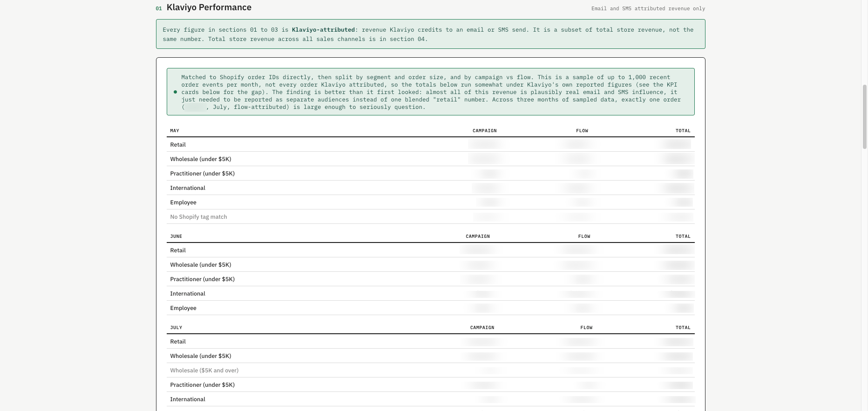The image size is (868, 411).
Task: Click the bold "Klaviyo-attributed" text
Action: 323,30
